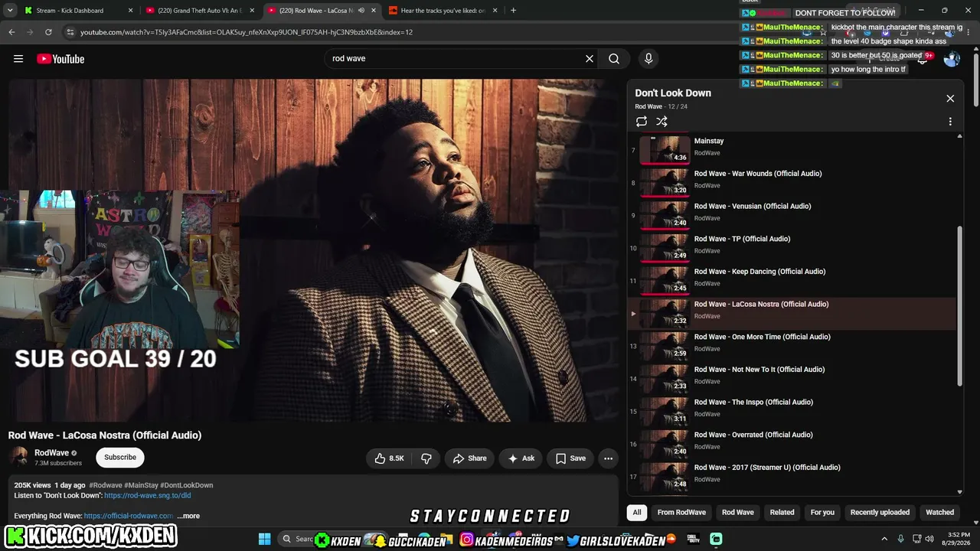This screenshot has height=551, width=980.
Task: Play Mainstay from the playlist
Action: tap(792, 148)
